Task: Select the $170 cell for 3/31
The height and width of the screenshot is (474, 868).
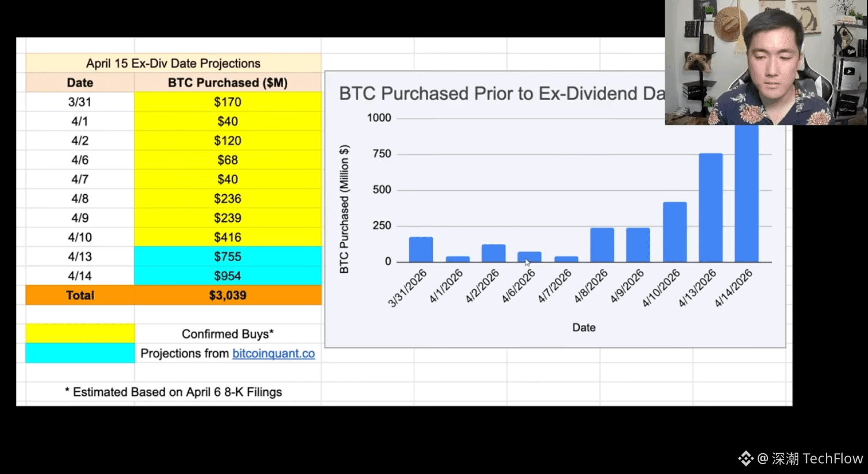Action: tap(228, 102)
